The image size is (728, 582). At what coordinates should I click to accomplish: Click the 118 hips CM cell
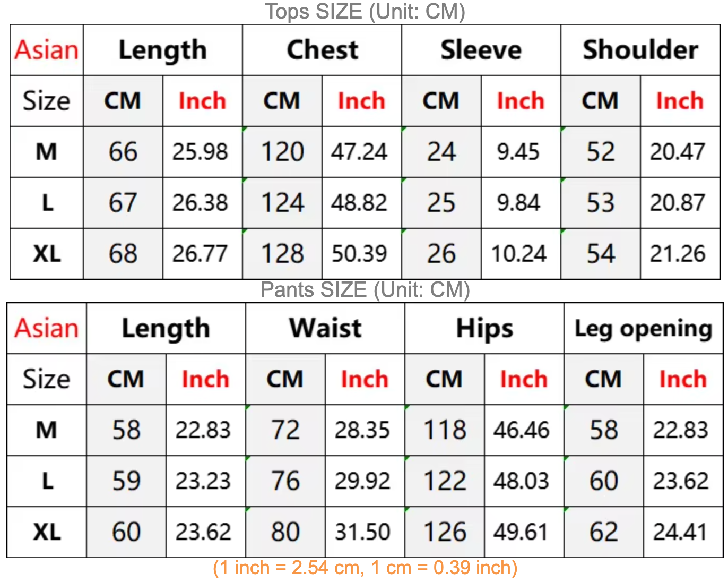445,430
